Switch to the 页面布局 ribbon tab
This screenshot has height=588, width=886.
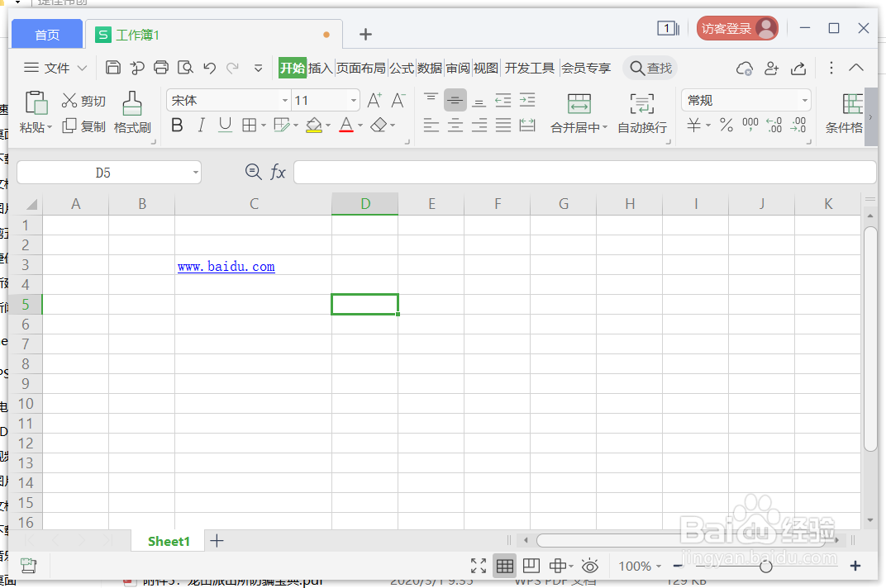[x=360, y=69]
